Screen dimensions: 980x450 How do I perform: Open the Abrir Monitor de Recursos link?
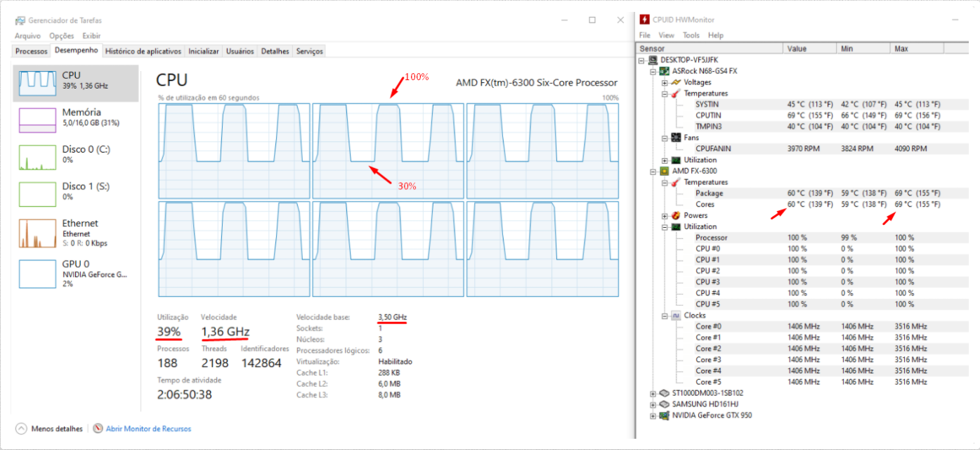148,428
